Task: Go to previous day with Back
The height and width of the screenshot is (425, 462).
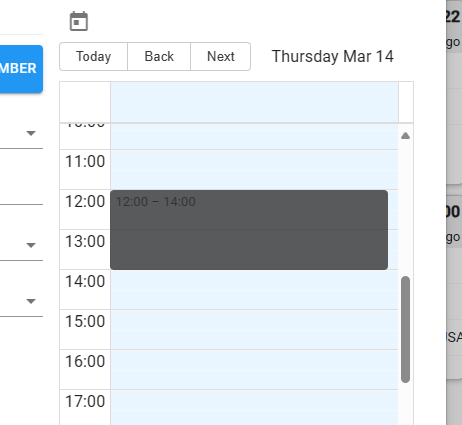Action: [159, 56]
